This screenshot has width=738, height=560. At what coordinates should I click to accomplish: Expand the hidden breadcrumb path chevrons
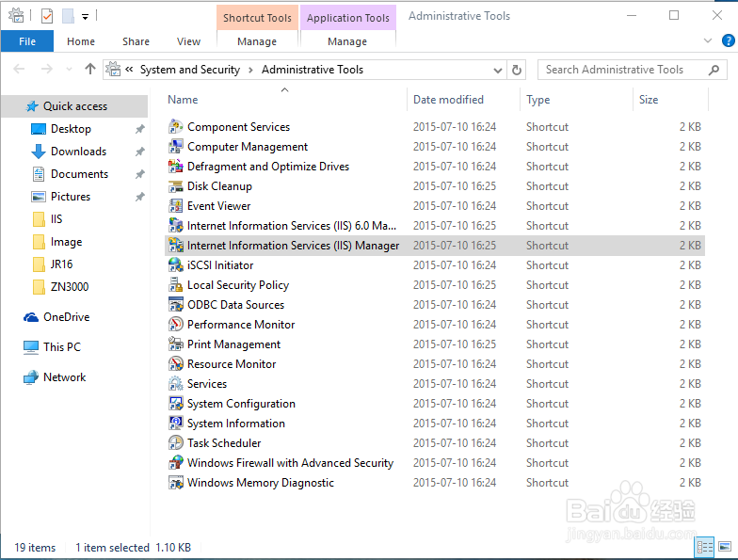coord(129,70)
